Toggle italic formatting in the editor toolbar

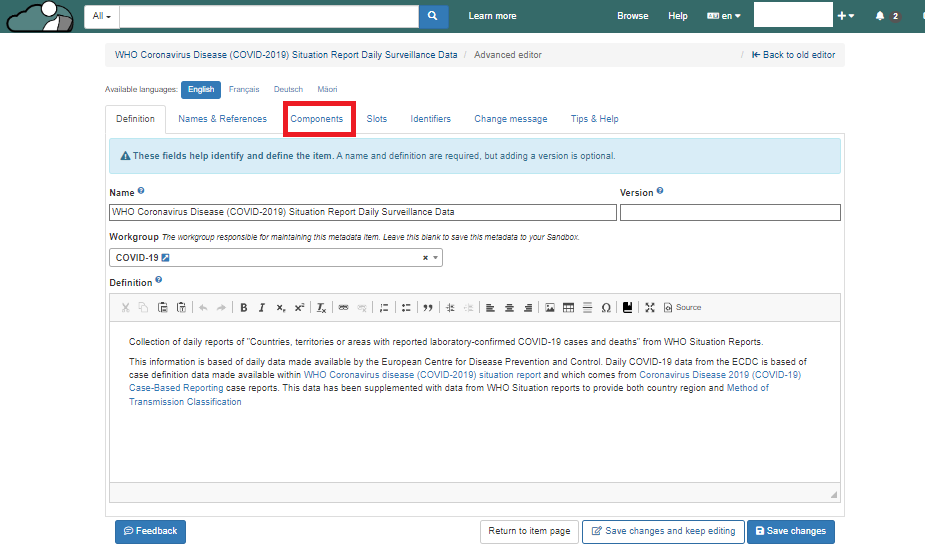tap(262, 308)
